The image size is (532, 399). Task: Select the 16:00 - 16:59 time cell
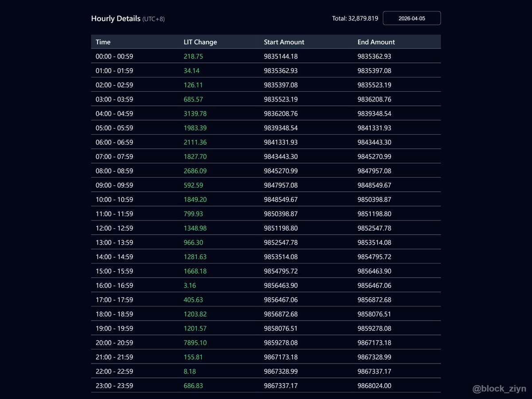tap(114, 286)
